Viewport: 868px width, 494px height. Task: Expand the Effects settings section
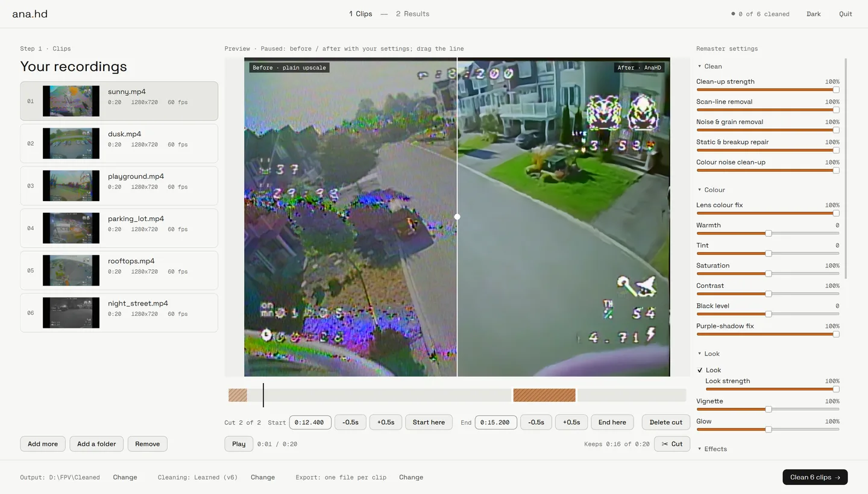click(x=712, y=449)
